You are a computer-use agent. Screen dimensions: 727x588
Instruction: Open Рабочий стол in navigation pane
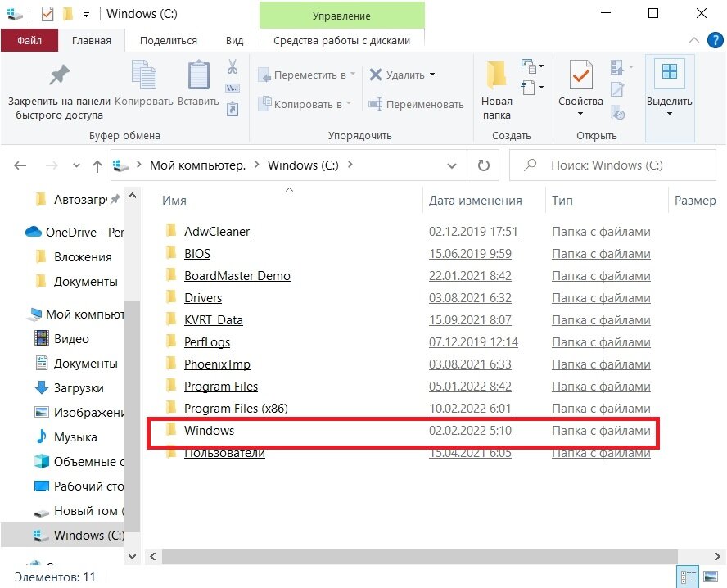click(x=79, y=486)
